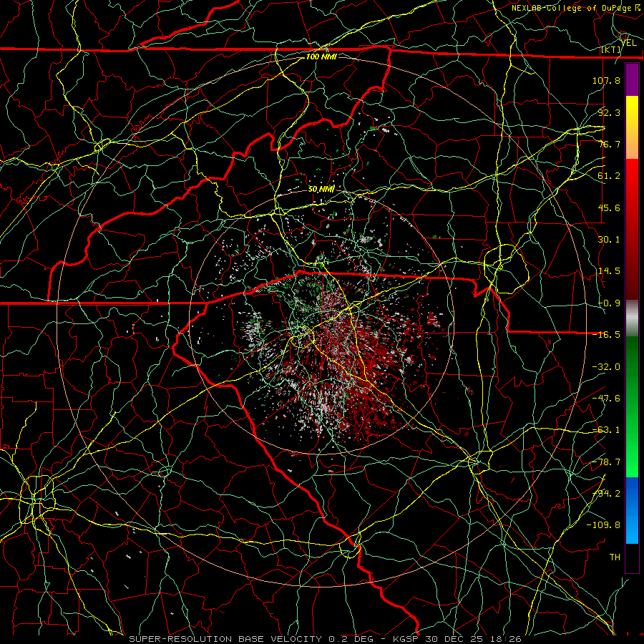Click the 92.3 value on the velocity scale
The image size is (644, 644).
tap(609, 112)
